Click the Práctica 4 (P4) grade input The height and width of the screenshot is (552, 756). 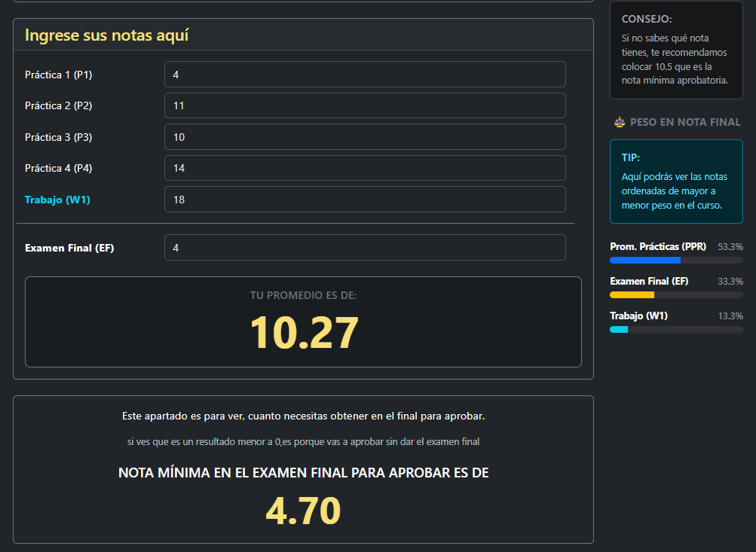pyautogui.click(x=365, y=168)
